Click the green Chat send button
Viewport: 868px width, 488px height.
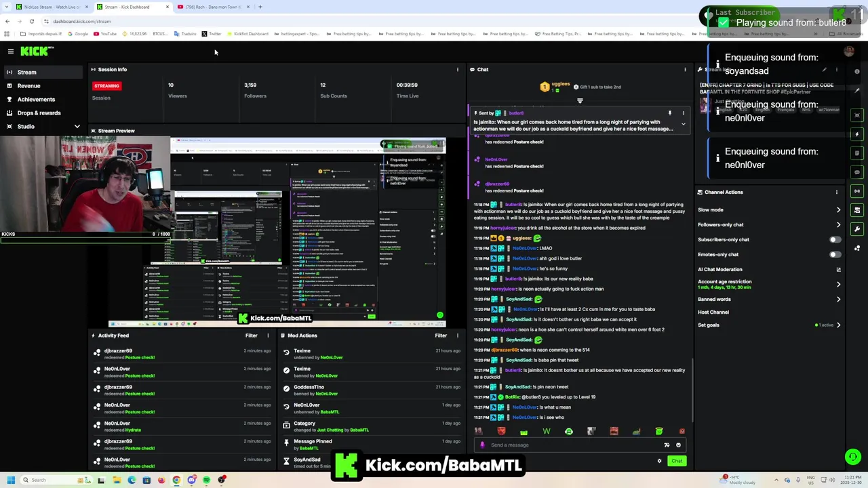677,461
